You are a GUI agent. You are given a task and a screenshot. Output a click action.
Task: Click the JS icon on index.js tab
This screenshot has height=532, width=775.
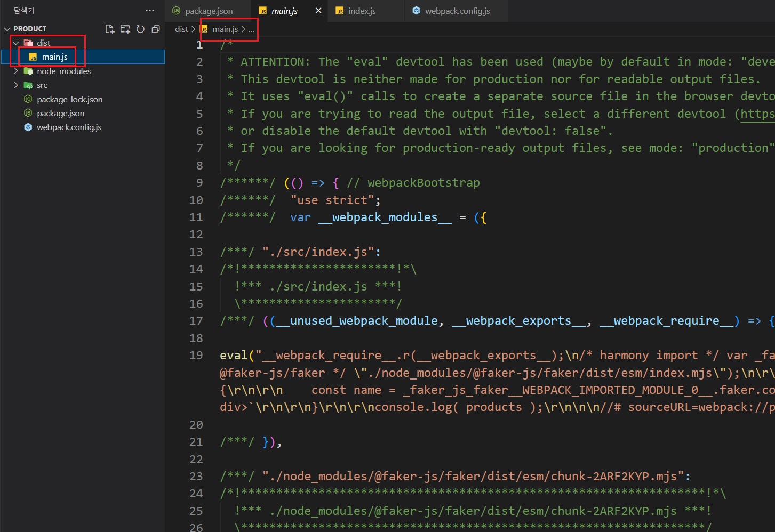point(339,11)
